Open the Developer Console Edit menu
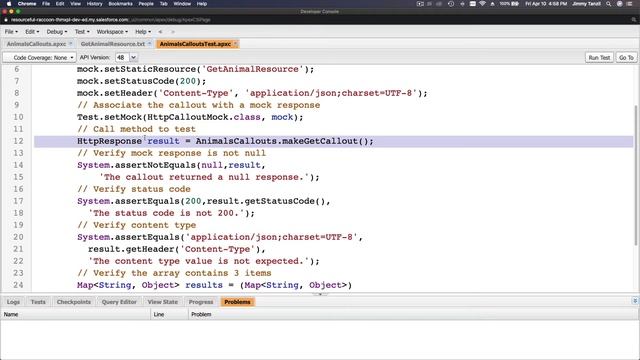 [32, 31]
